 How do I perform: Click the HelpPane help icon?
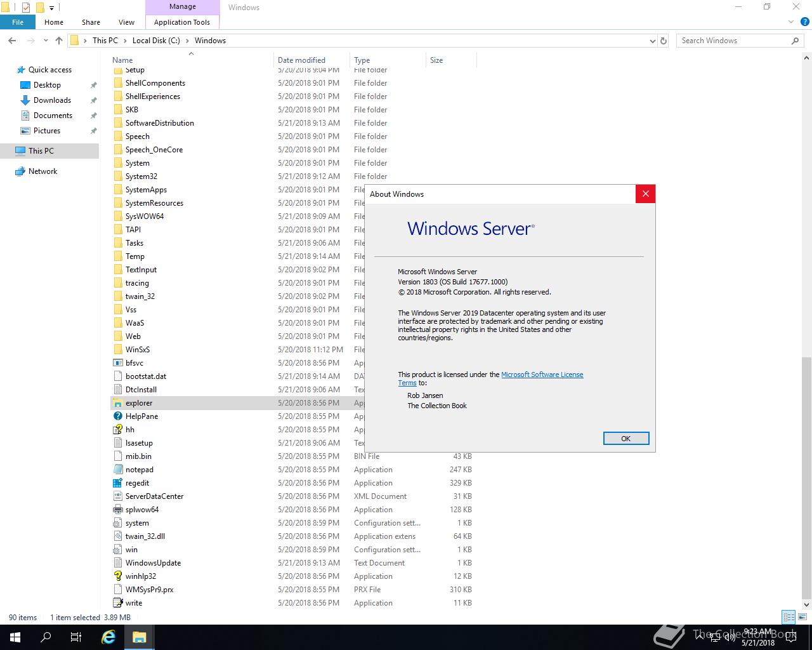click(x=117, y=416)
